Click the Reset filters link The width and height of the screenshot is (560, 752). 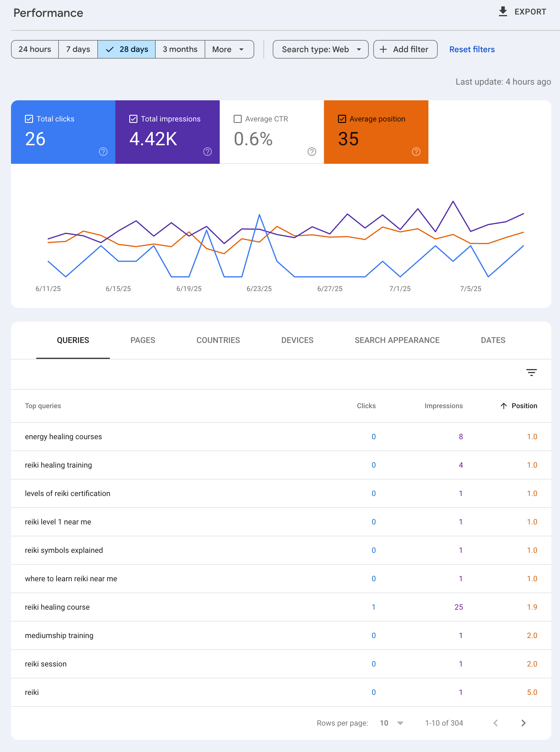click(x=472, y=50)
